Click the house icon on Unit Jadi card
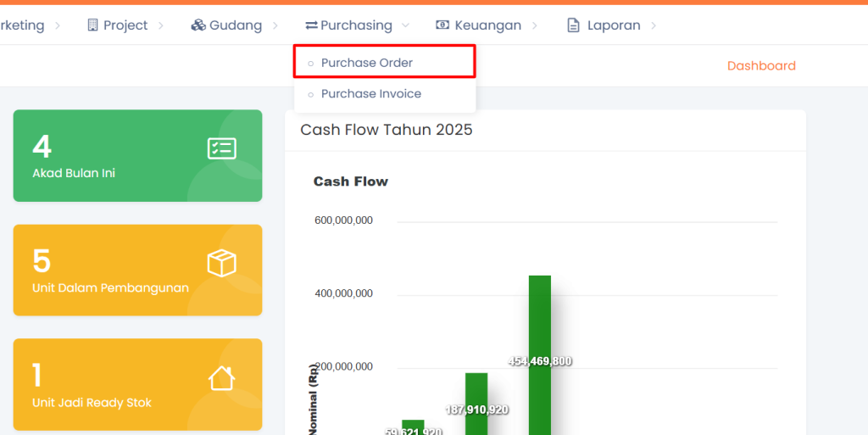Screen dimensions: 868x435 click(222, 378)
